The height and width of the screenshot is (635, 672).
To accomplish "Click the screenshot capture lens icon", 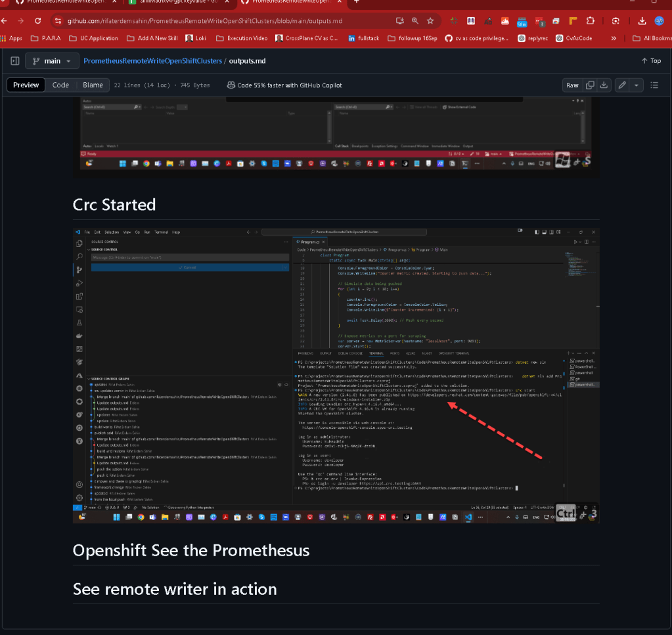I will pyautogui.click(x=616, y=21).
